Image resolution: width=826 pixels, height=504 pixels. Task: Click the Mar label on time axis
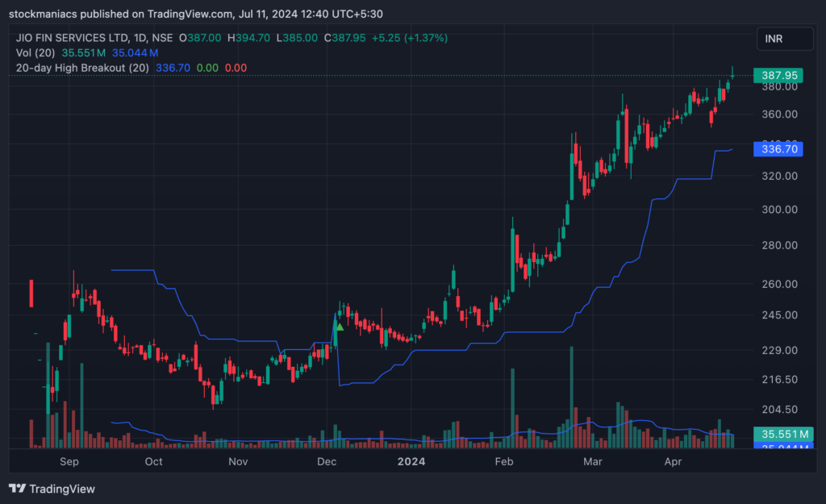(593, 461)
